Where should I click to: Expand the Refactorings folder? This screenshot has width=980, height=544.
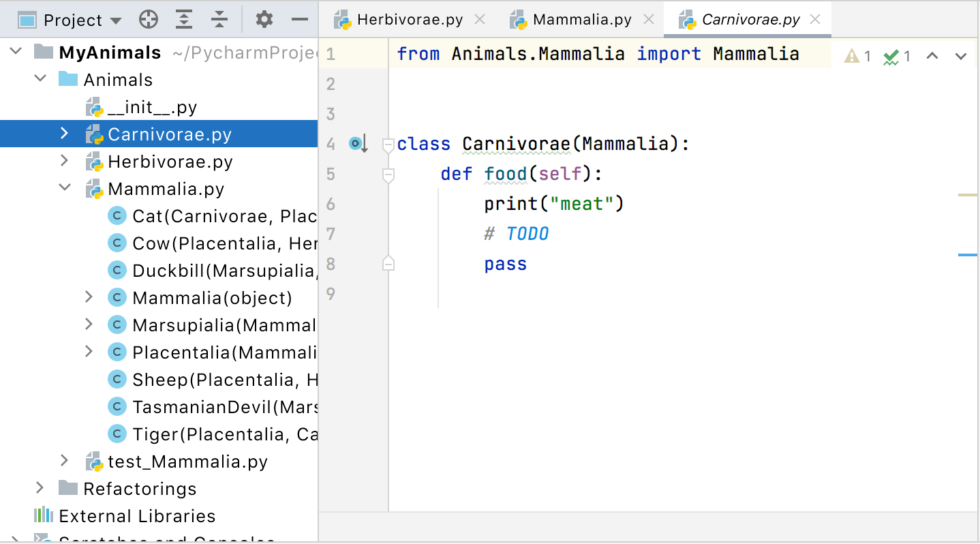click(40, 488)
